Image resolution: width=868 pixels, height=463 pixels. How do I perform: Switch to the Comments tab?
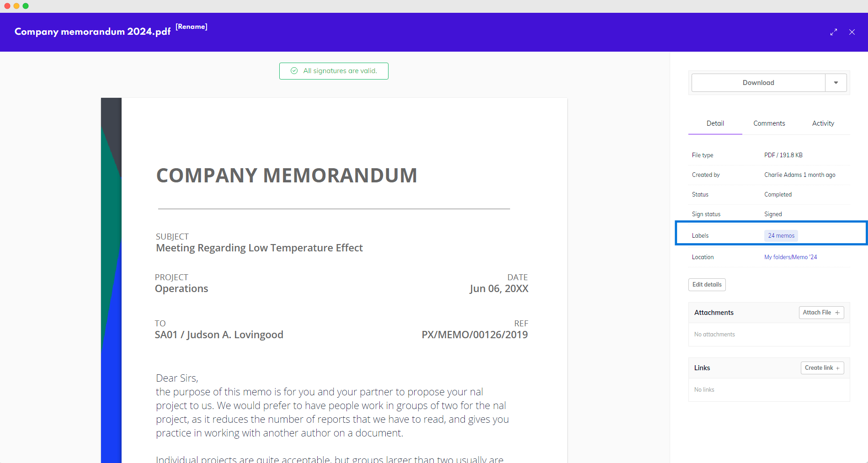[769, 123]
